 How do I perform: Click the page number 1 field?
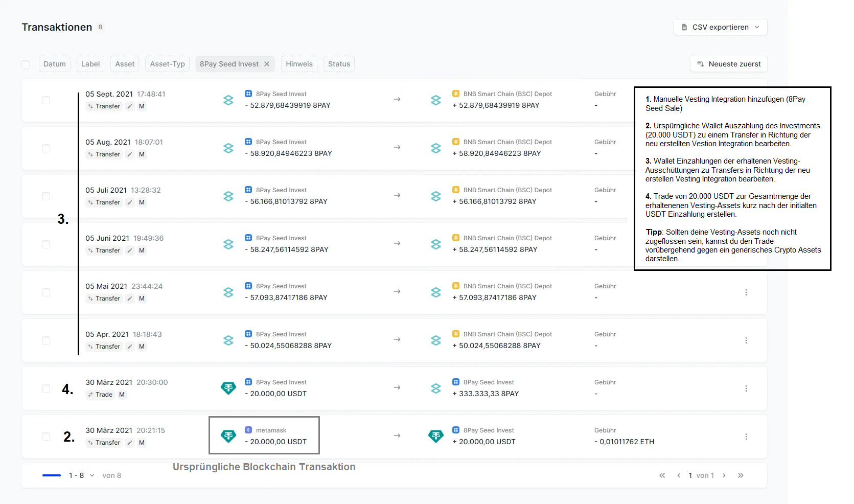tap(690, 475)
